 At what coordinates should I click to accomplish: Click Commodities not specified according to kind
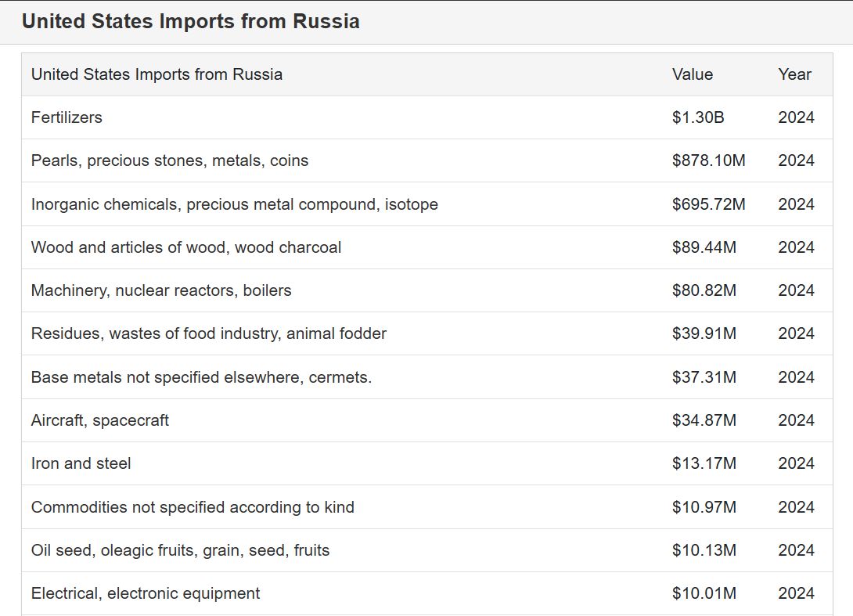point(193,507)
